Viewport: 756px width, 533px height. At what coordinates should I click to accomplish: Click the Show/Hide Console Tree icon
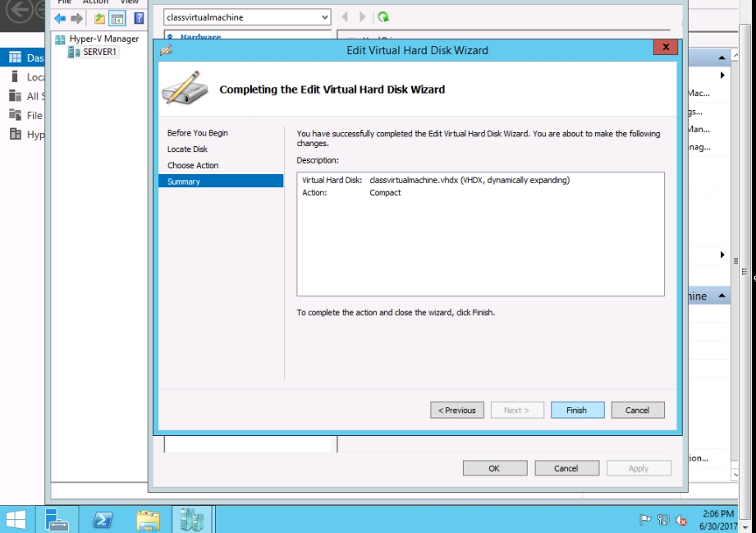coord(117,18)
